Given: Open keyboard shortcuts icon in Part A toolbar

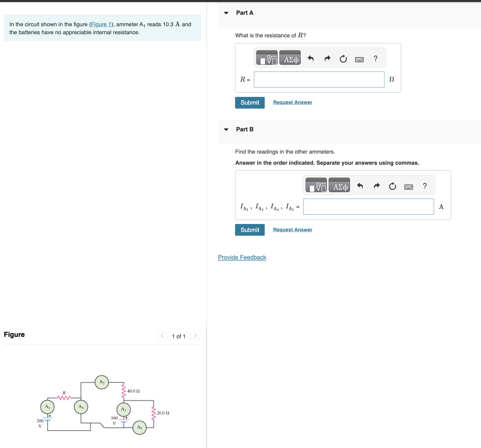Looking at the screenshot, I should point(359,59).
